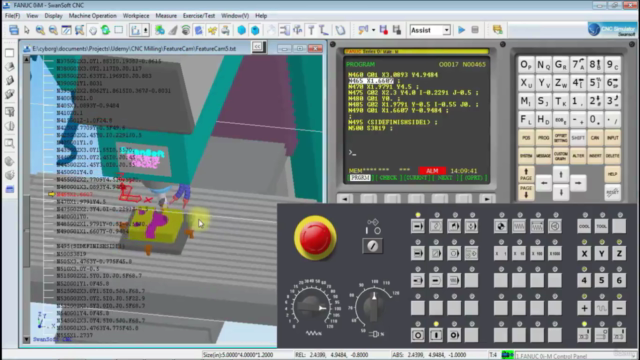This screenshot has height=360, width=640.
Task: Click the DELETE key on keypad
Action: pyautogui.click(x=613, y=156)
